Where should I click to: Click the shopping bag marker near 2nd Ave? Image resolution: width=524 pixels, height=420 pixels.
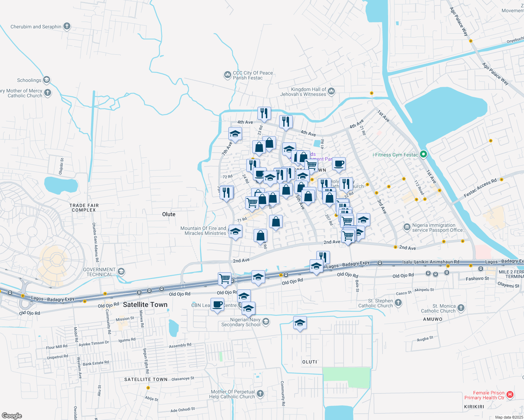click(x=261, y=236)
